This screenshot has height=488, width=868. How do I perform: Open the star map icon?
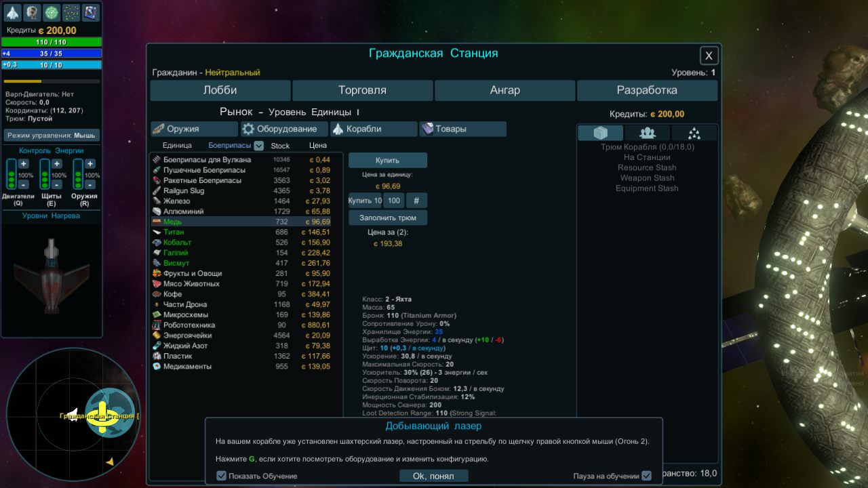pos(71,12)
